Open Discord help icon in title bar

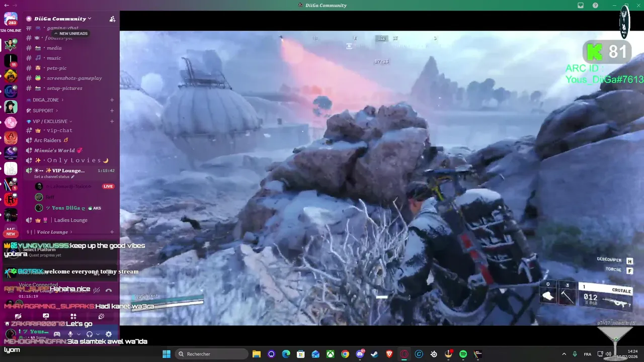point(596,6)
